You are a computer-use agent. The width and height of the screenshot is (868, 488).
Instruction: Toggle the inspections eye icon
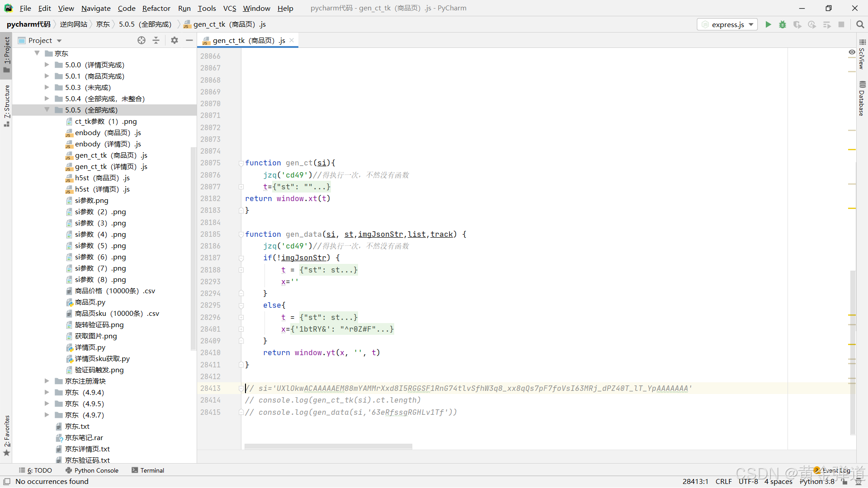tap(852, 52)
